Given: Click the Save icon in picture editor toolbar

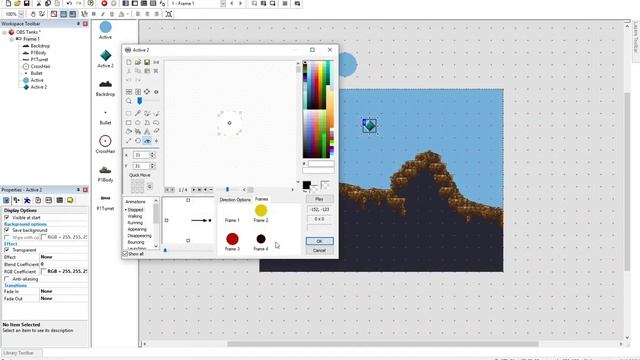Looking at the screenshot, I should click(x=147, y=62).
